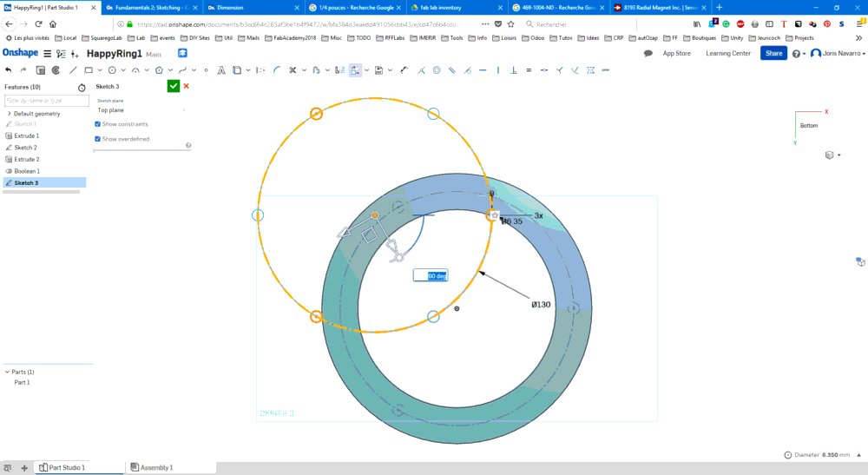Viewport: 868px width, 475px height.
Task: Select the 3 point arc tool
Action: [x=135, y=70]
